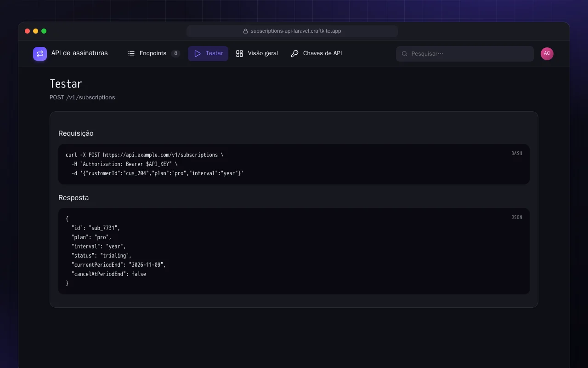588x368 pixels.
Task: Open the Chaves de API tab
Action: tap(317, 53)
